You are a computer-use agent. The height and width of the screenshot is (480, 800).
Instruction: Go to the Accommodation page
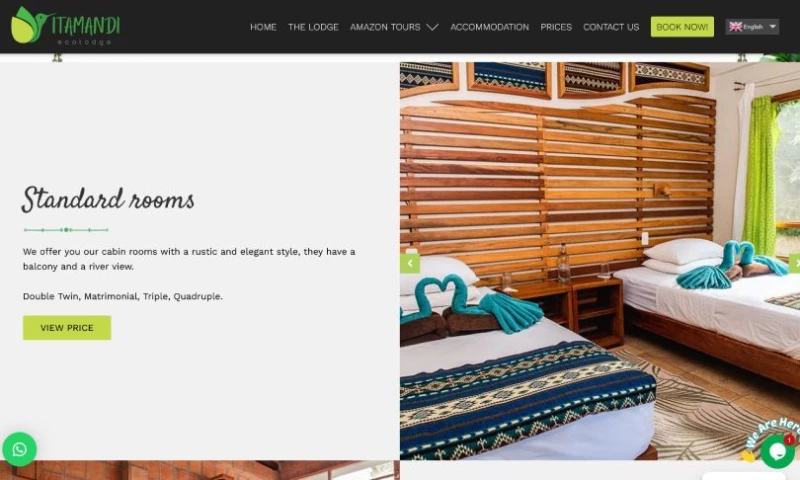tap(489, 27)
